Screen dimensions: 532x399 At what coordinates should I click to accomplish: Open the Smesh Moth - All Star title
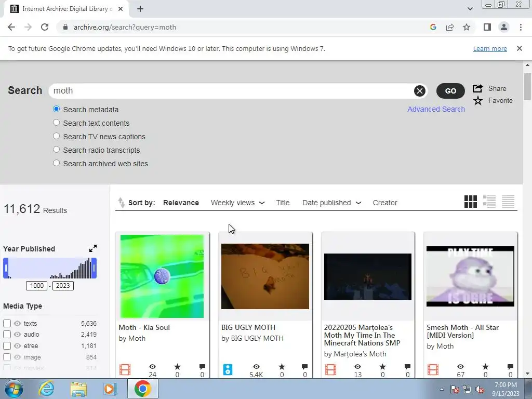tap(462, 331)
